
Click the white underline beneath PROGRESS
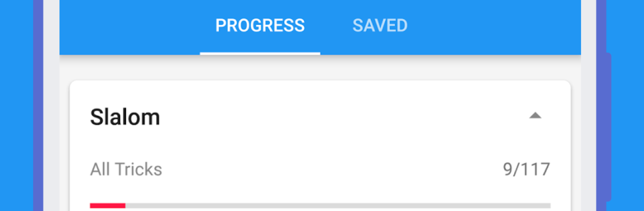click(x=260, y=54)
